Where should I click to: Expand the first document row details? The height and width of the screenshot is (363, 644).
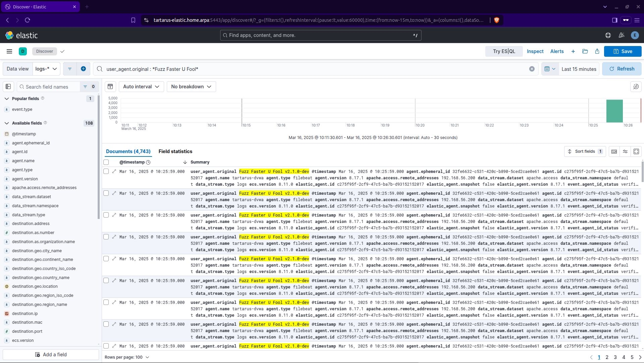[x=114, y=172]
